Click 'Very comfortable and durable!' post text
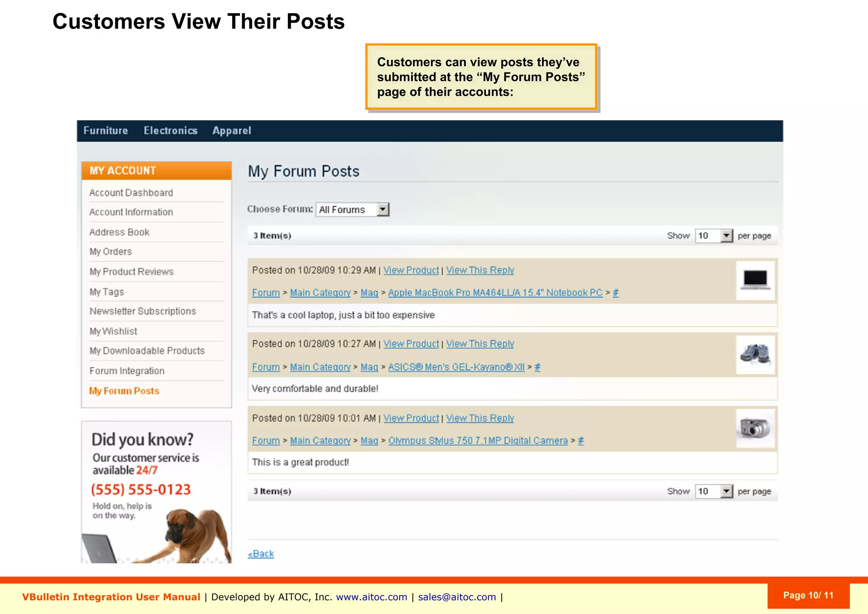Screen dimensions: 868x614 tap(315, 389)
